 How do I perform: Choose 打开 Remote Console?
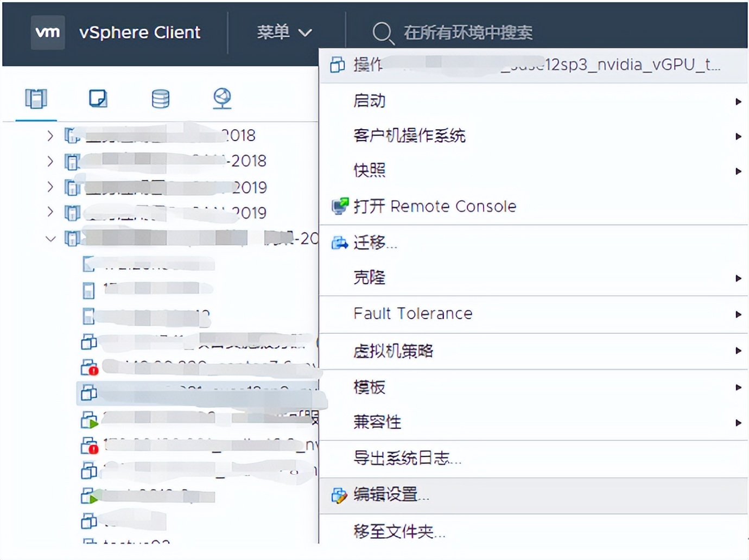(x=533, y=206)
